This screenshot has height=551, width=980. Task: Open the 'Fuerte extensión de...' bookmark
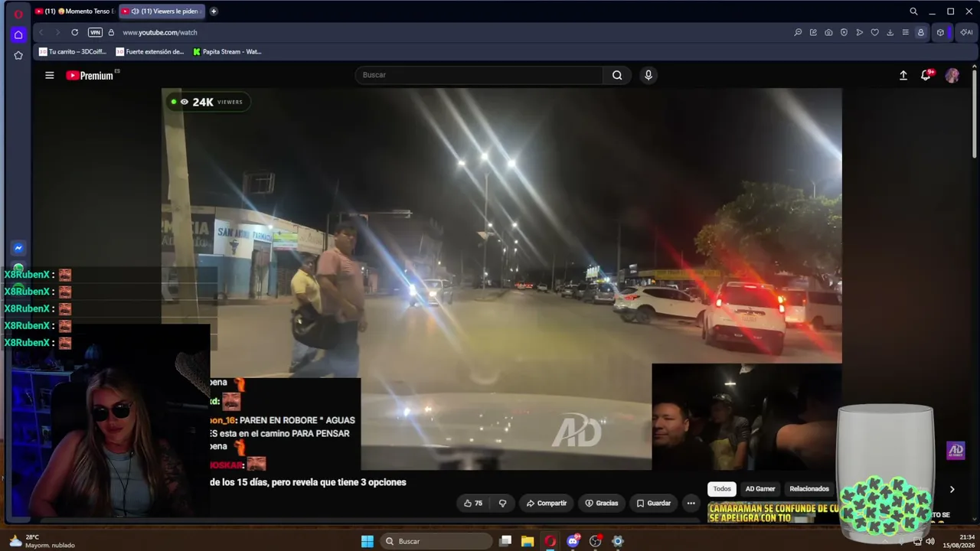click(x=150, y=52)
